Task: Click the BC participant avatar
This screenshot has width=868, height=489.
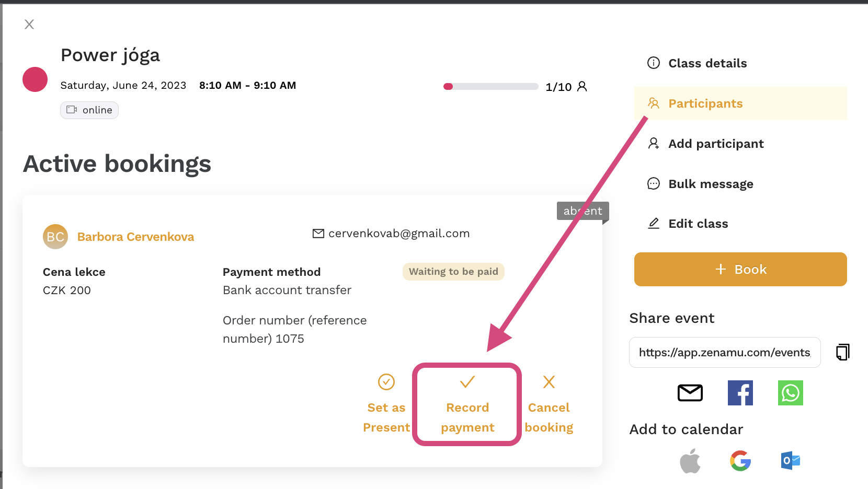Action: point(55,237)
